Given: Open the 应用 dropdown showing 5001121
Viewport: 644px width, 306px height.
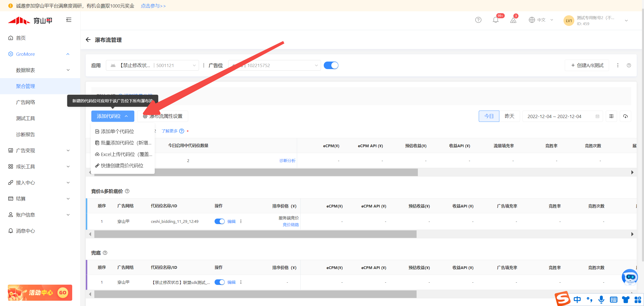Looking at the screenshot, I should [x=152, y=65].
